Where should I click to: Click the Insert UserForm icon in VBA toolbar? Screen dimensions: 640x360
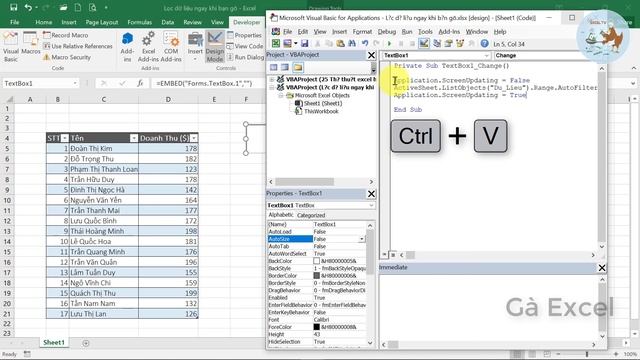[x=287, y=43]
